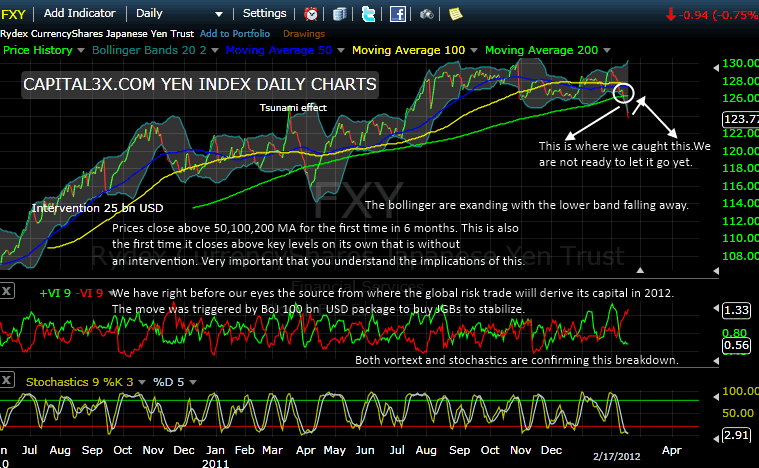759x468 pixels.
Task: Click the documents/news icon in toolbar
Action: coord(340,14)
